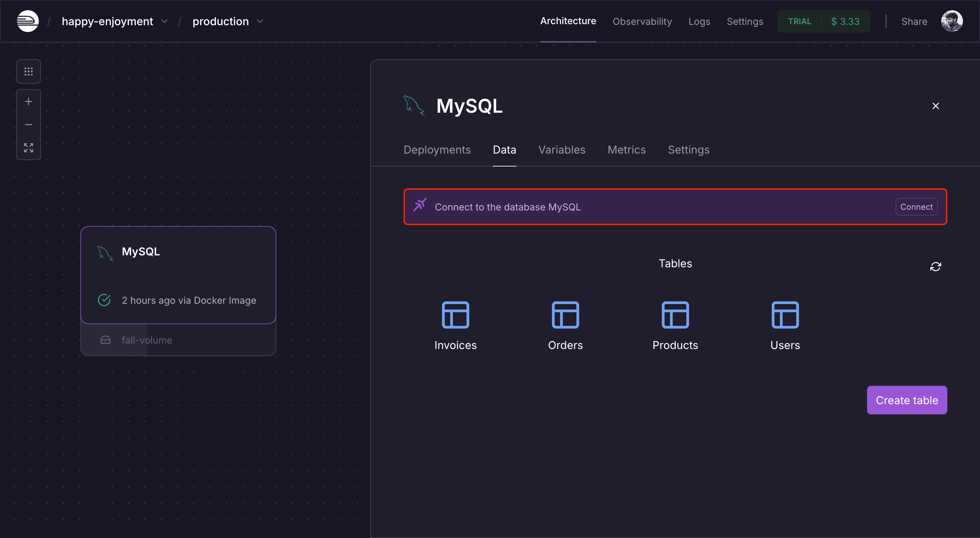Open project Settings in top navigation
The height and width of the screenshot is (538, 980).
click(745, 21)
